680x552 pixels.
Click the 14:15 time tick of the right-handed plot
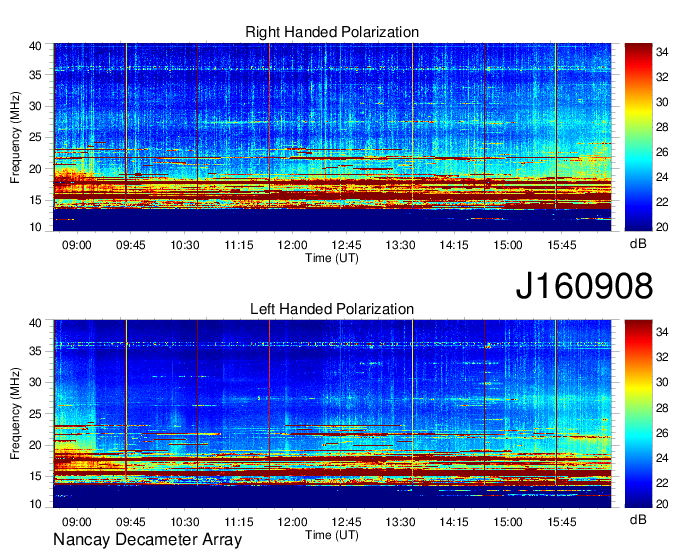coord(454,245)
